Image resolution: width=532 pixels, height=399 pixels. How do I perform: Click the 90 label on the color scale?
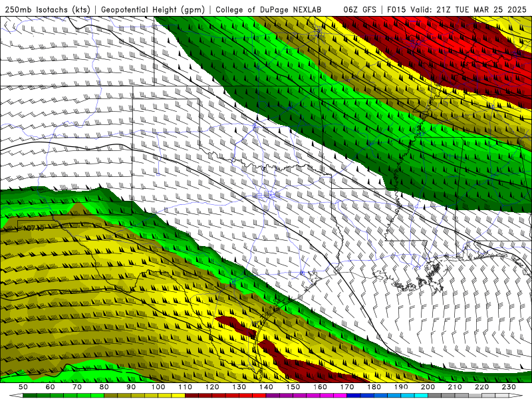(x=131, y=387)
